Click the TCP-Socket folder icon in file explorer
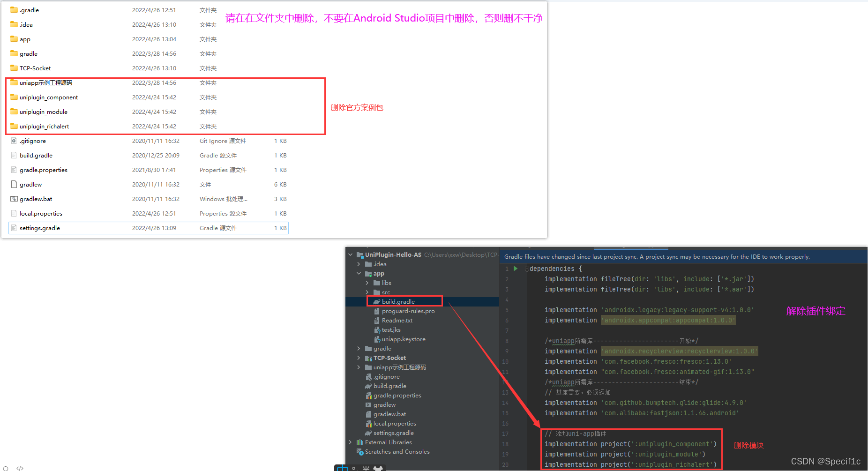 [14, 68]
